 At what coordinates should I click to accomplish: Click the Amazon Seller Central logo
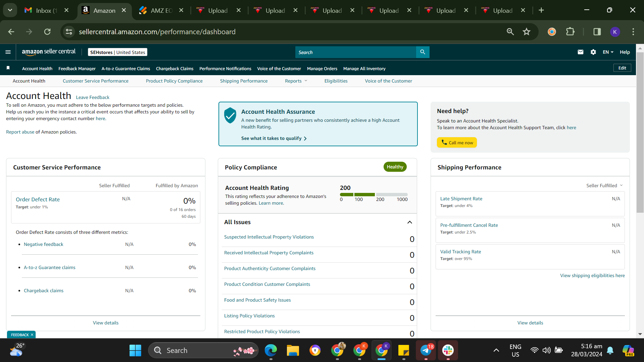tap(49, 52)
